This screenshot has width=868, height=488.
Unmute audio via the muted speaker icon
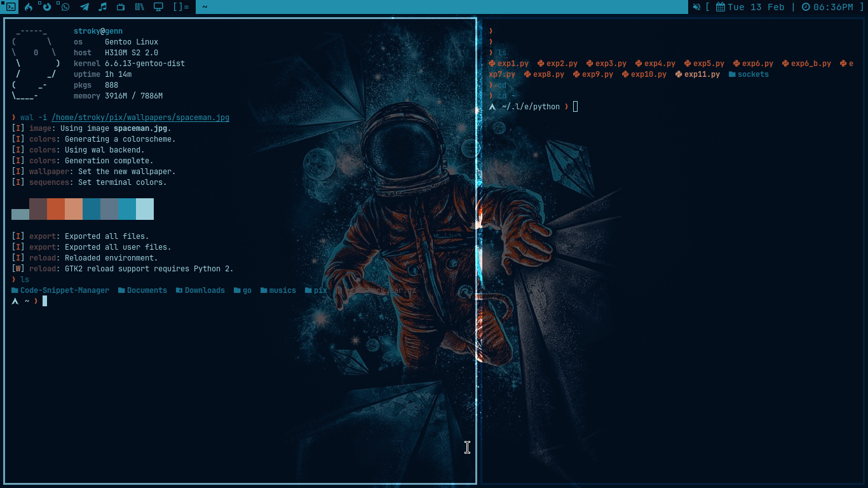(x=697, y=7)
